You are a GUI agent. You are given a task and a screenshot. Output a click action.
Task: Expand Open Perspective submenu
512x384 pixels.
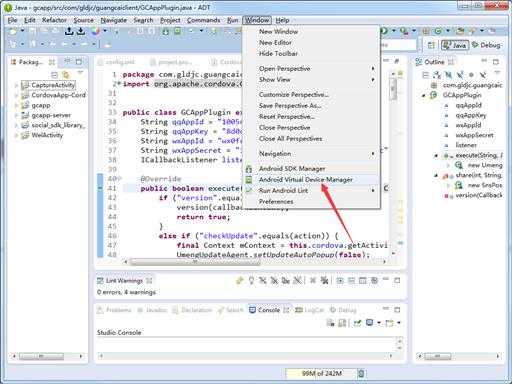click(310, 69)
